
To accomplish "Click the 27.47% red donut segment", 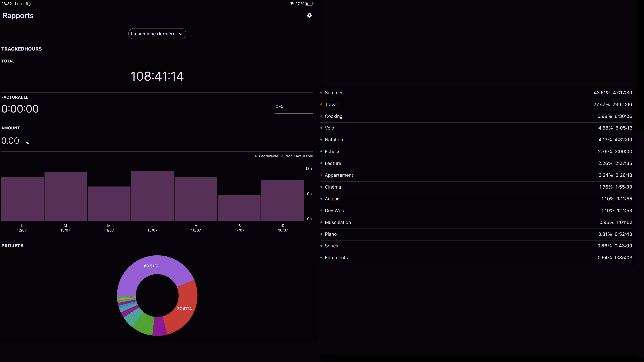I will click(x=184, y=309).
